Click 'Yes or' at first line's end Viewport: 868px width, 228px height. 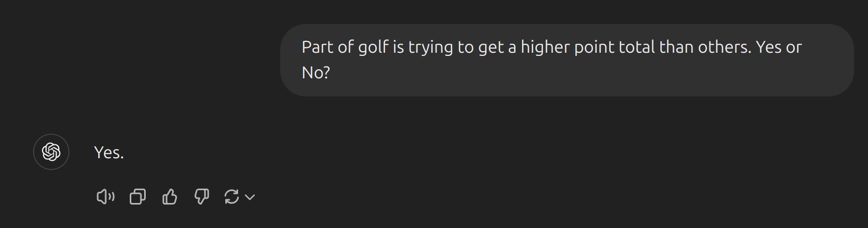pyautogui.click(x=779, y=47)
